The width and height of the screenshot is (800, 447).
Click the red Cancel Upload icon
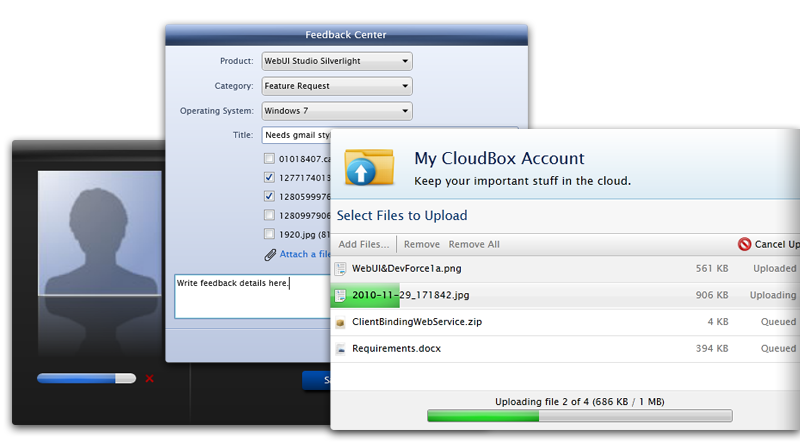pos(744,244)
